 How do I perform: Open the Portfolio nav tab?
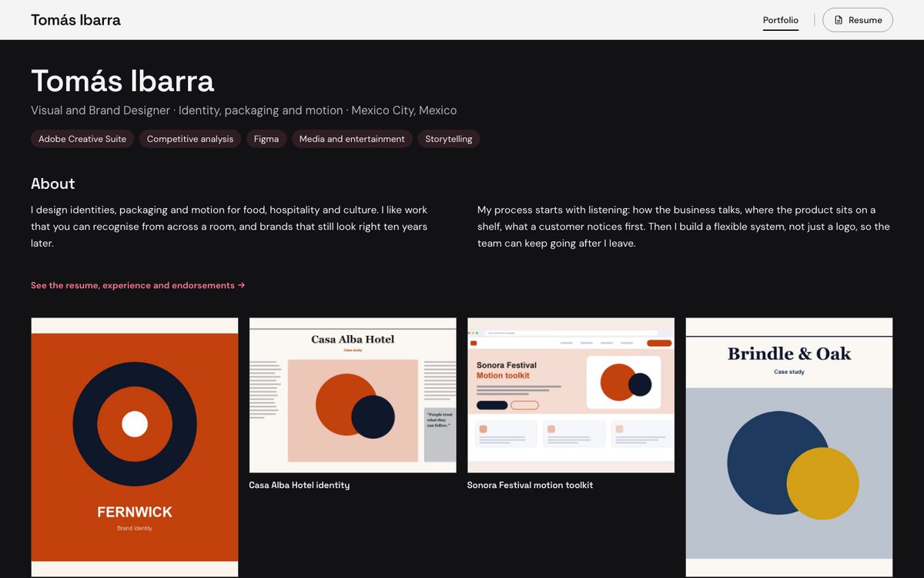[x=781, y=20]
